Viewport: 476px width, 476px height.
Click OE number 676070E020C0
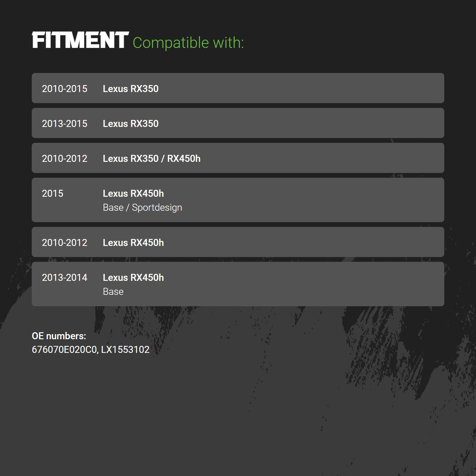tap(64, 350)
